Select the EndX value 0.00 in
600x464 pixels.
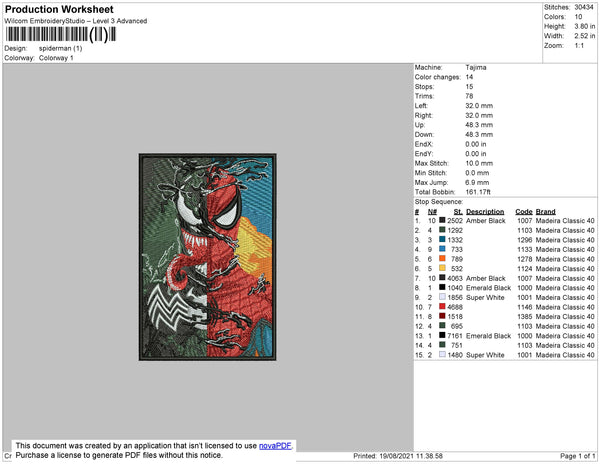click(x=476, y=144)
